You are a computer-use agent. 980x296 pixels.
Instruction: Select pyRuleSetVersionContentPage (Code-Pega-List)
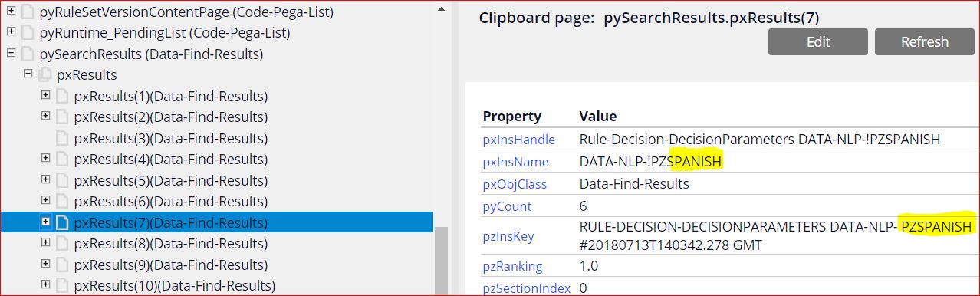(186, 12)
